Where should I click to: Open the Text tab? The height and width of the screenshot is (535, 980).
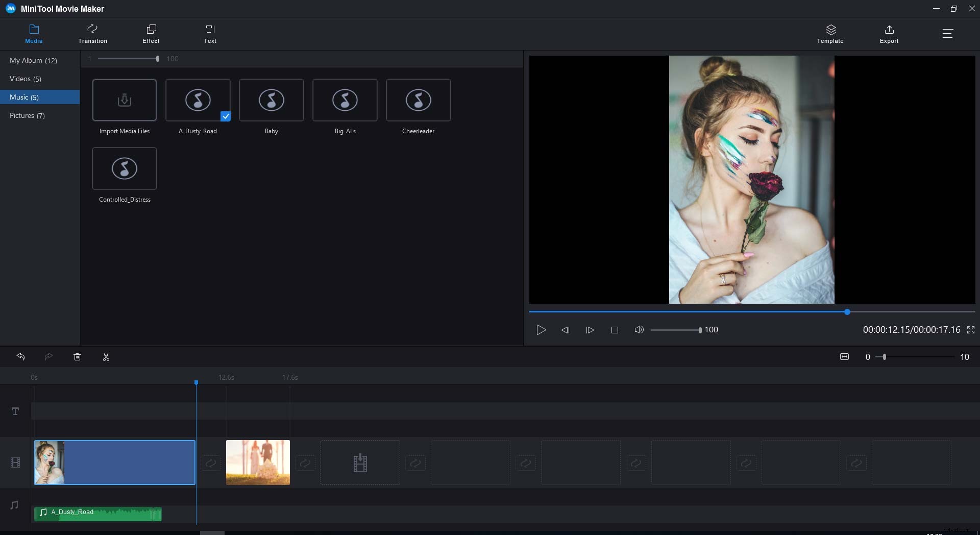click(x=210, y=33)
